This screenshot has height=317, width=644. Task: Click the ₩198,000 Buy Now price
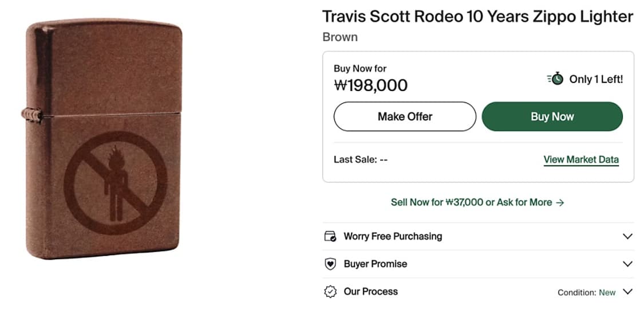(371, 85)
